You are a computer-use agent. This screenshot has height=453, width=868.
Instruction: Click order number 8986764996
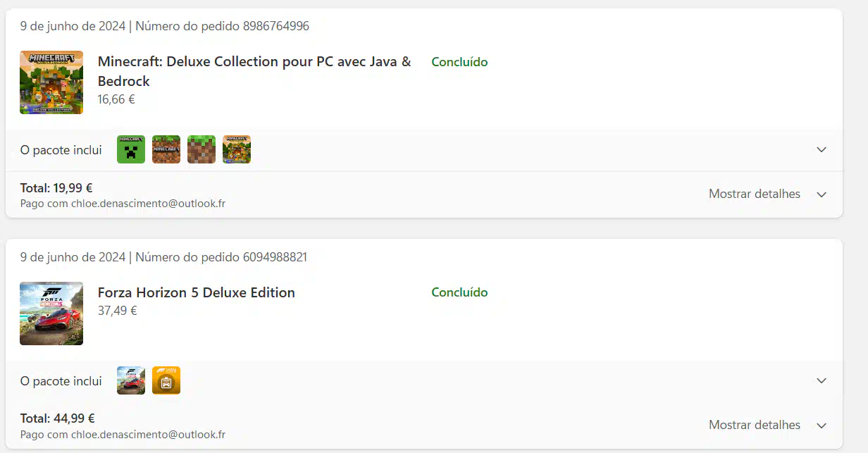(x=276, y=26)
